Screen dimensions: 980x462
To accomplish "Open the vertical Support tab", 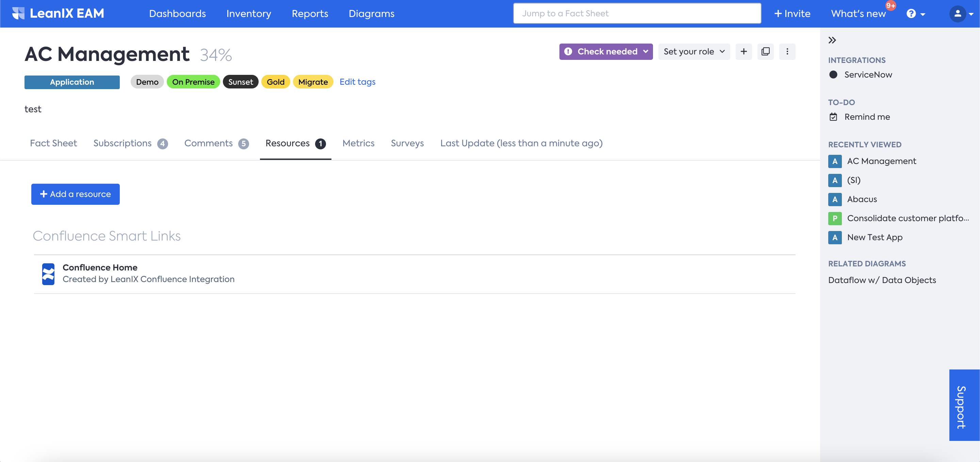I will pos(964,405).
